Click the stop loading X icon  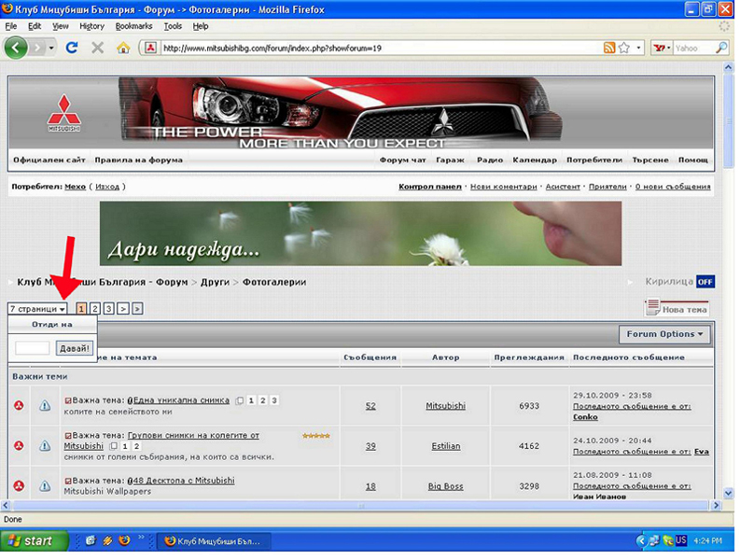[98, 48]
